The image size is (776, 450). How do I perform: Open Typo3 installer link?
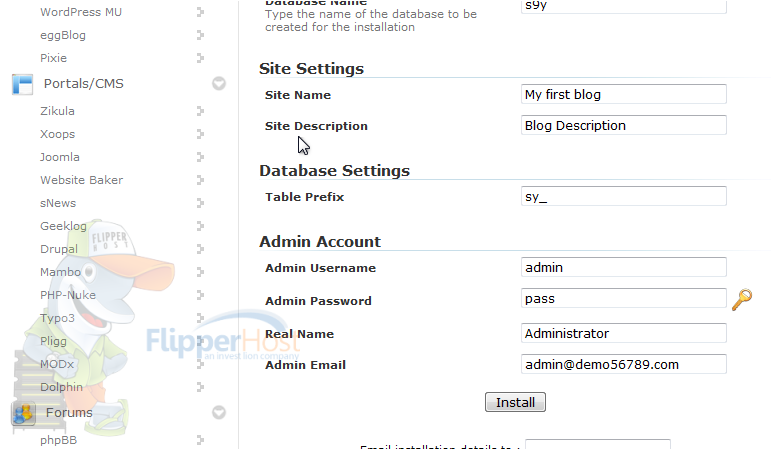[57, 318]
